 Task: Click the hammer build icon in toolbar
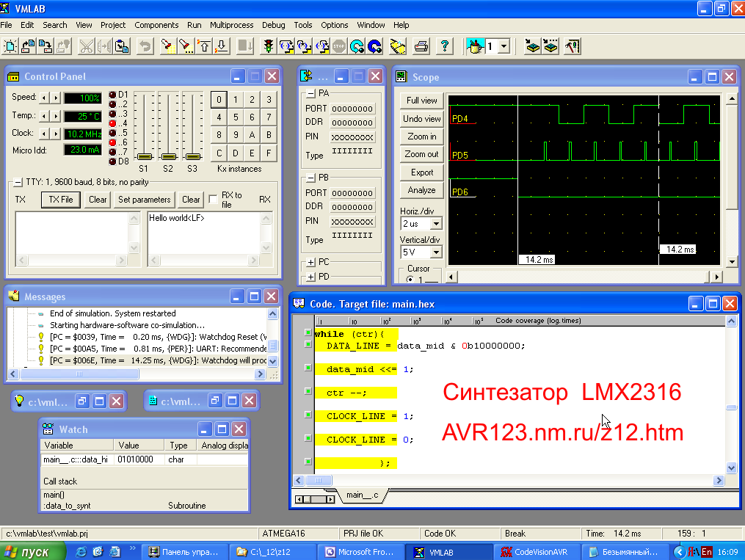coord(573,46)
